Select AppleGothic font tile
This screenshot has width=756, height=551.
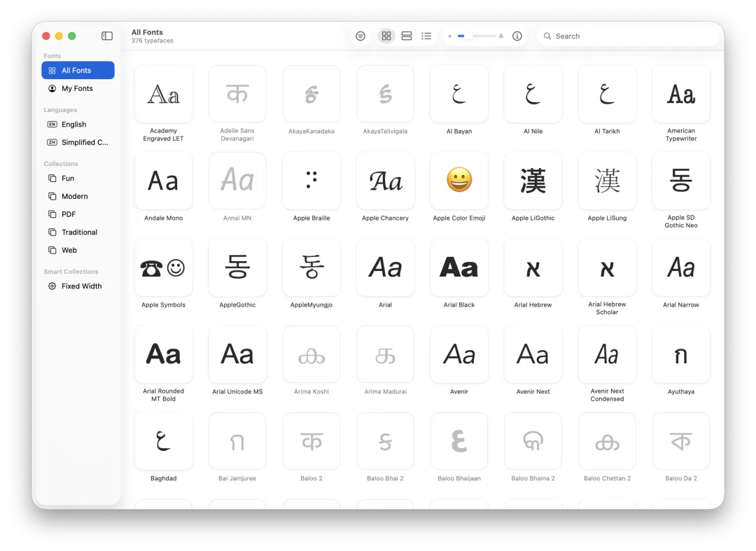237,268
